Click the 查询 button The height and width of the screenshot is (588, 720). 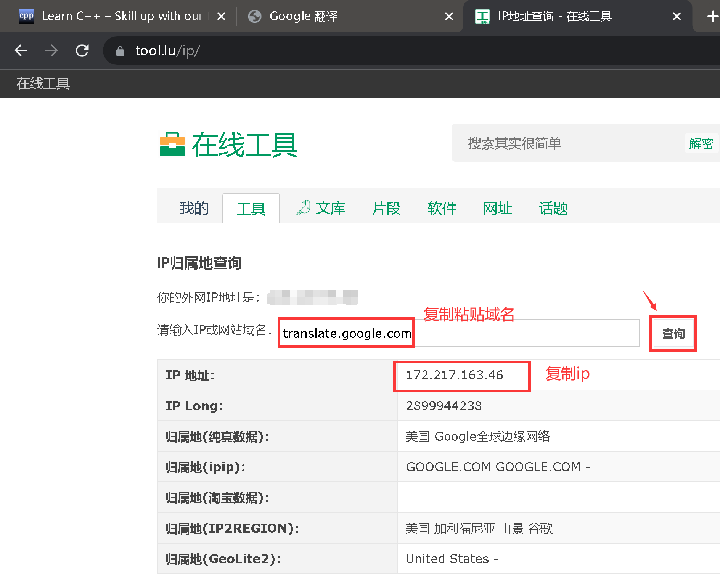pyautogui.click(x=673, y=334)
